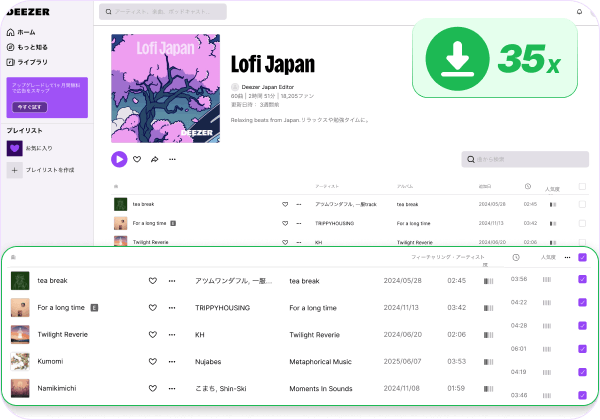Screen dimensions: 600x420
Task: Like the Namikimichi track
Action: pyautogui.click(x=153, y=388)
